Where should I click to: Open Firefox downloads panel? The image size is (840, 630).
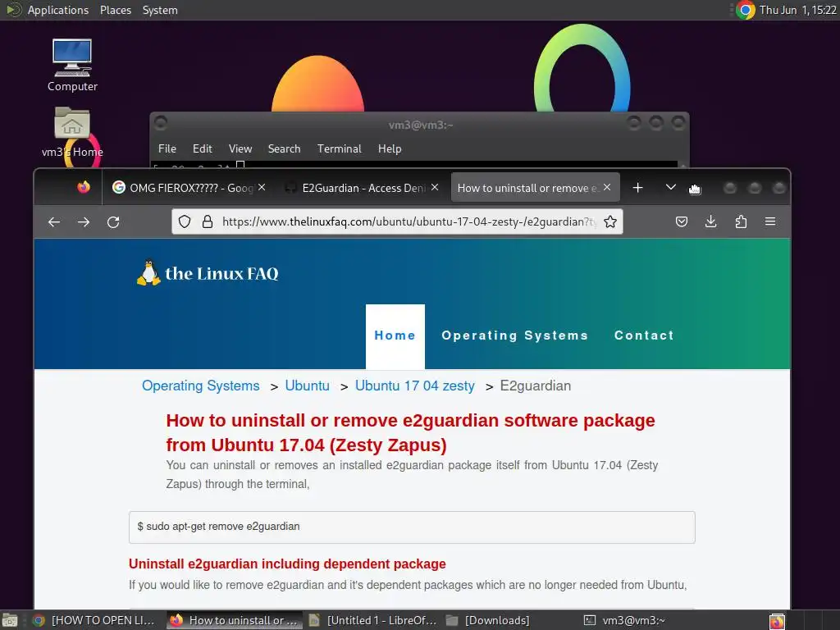click(x=711, y=221)
